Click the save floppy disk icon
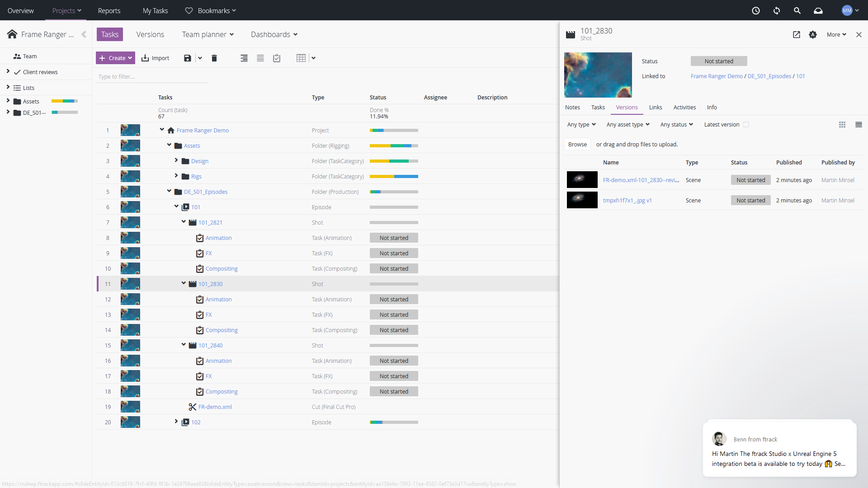The image size is (868, 488). [187, 58]
